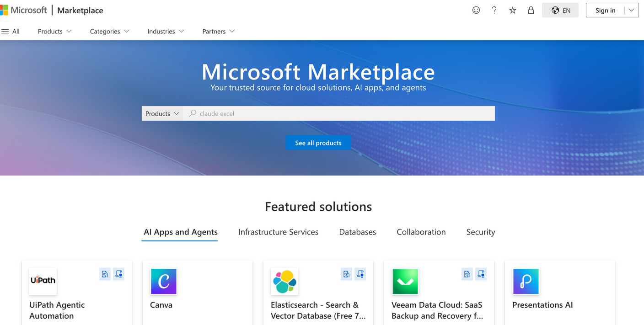This screenshot has height=325, width=644.
Task: Open help via the question mark icon
Action: click(494, 10)
